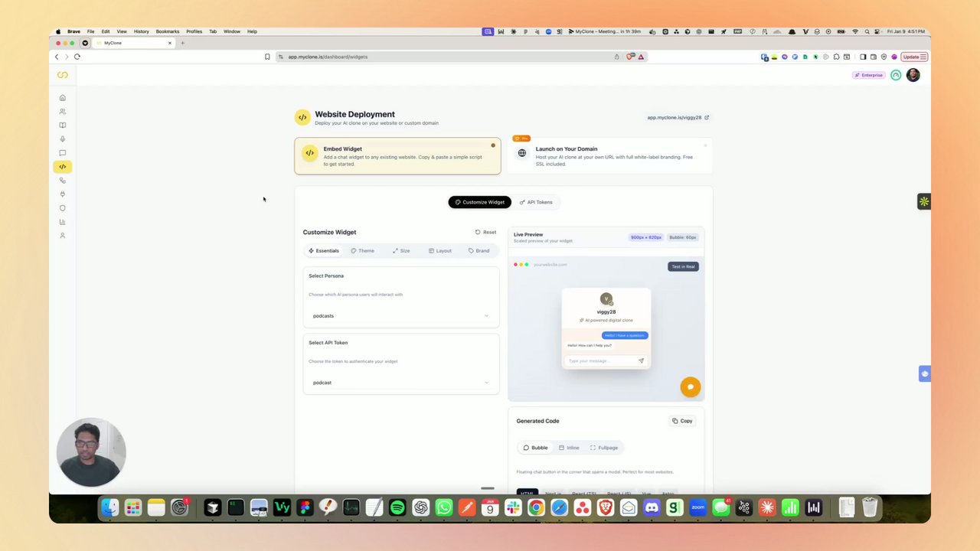
Task: Open the shield icon in sidebar
Action: click(x=63, y=208)
